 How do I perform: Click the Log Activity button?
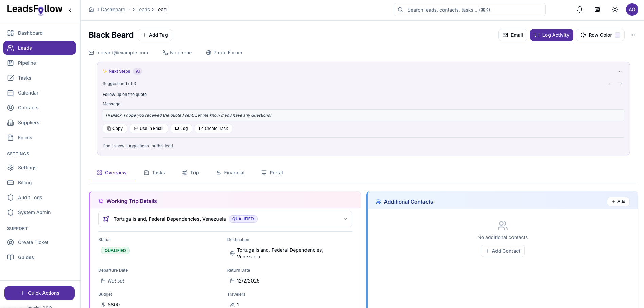(551, 35)
